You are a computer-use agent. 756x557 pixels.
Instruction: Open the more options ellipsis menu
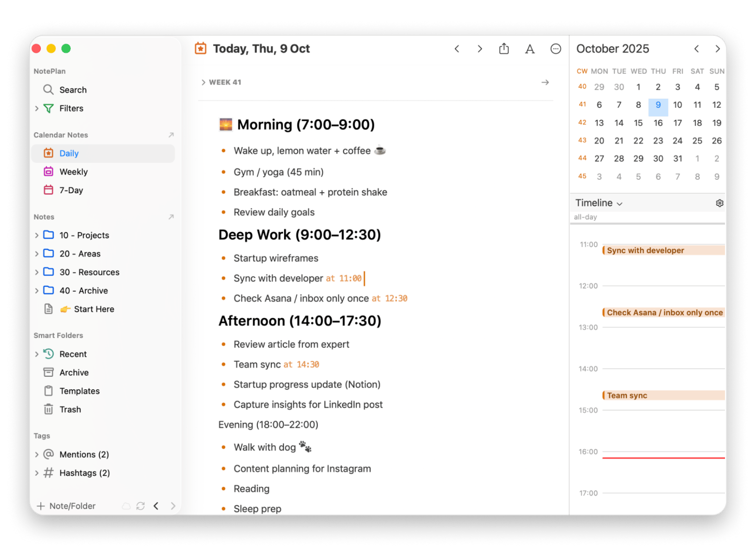click(x=555, y=48)
